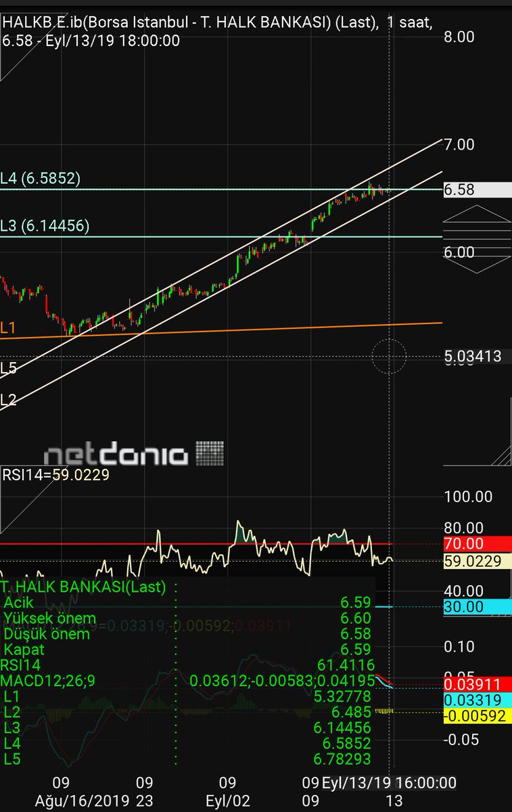Tap the 59.0229 RSI value tag
This screenshot has width=512, height=812.
pos(477,561)
